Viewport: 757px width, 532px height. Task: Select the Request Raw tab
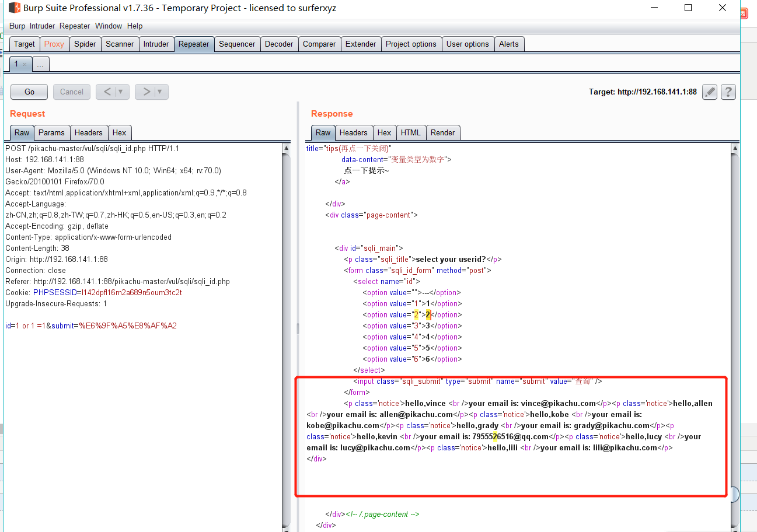pyautogui.click(x=22, y=132)
